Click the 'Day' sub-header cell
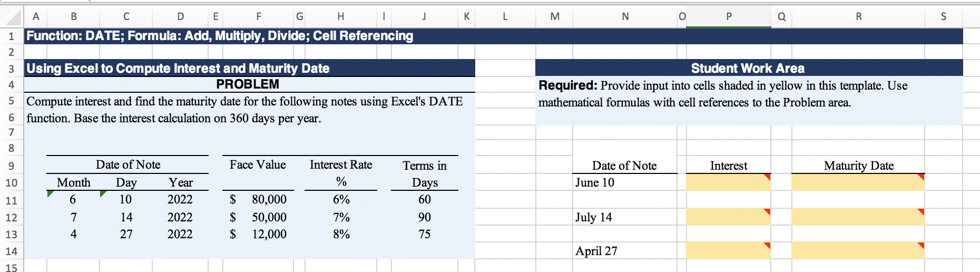 pos(126,182)
